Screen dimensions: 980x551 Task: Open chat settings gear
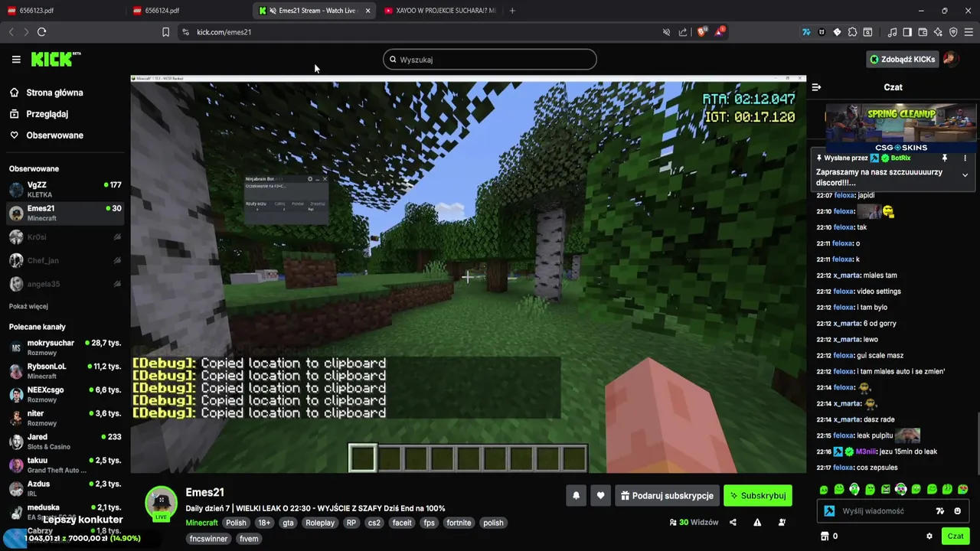(x=929, y=536)
